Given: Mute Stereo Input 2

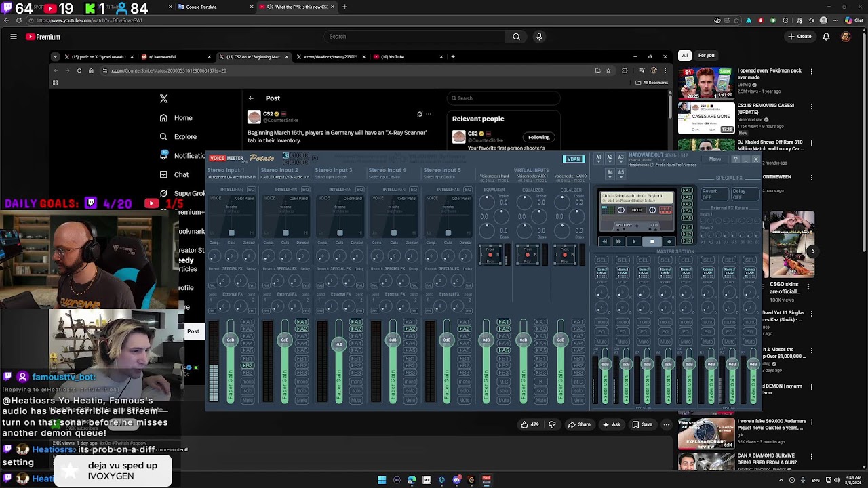Looking at the screenshot, I should 302,401.
